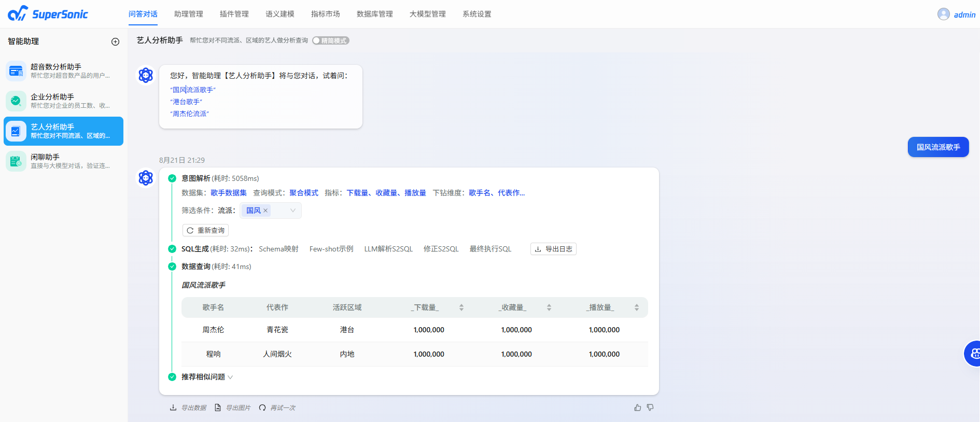Click suggested question 国风流派歌手
This screenshot has width=980, height=422.
pos(193,90)
